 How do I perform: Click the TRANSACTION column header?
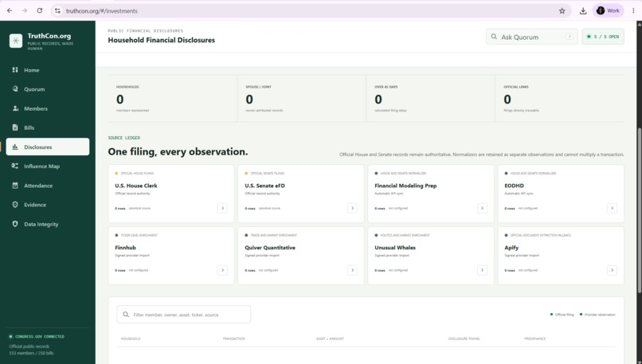pos(234,339)
